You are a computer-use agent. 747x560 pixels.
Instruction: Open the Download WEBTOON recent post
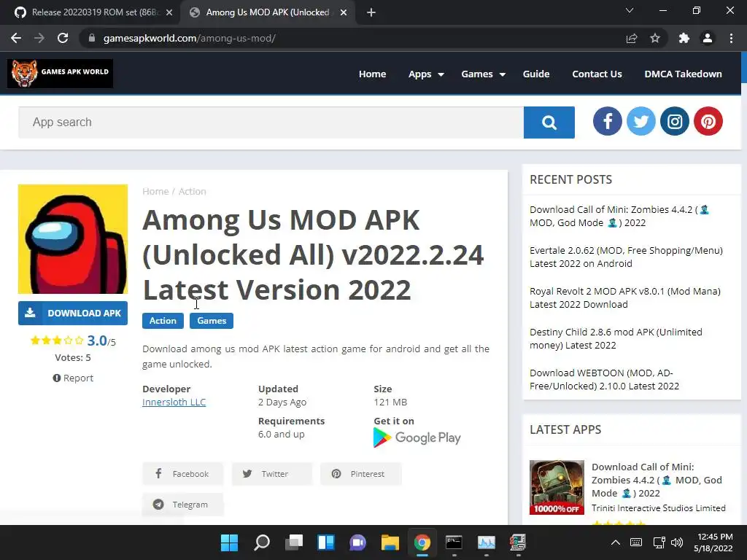point(604,379)
